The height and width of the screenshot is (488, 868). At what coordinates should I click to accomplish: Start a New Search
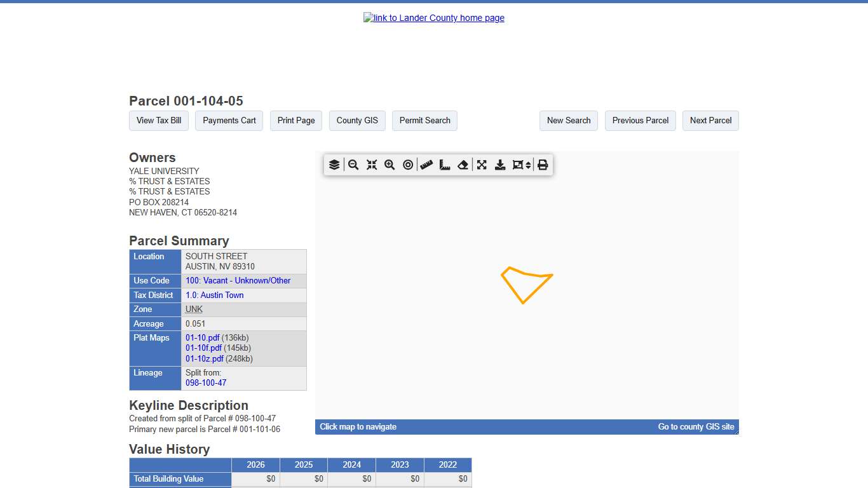569,121
